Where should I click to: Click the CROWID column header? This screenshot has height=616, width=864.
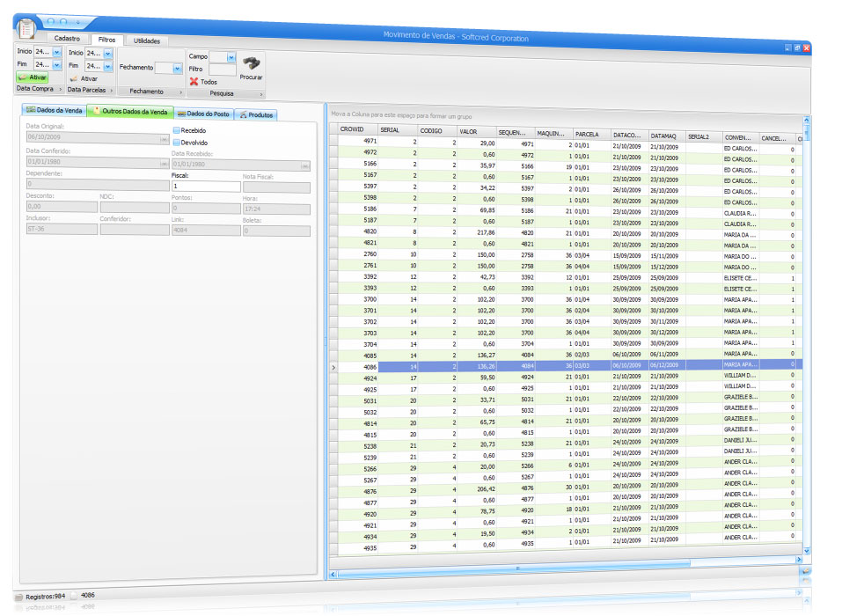point(356,129)
